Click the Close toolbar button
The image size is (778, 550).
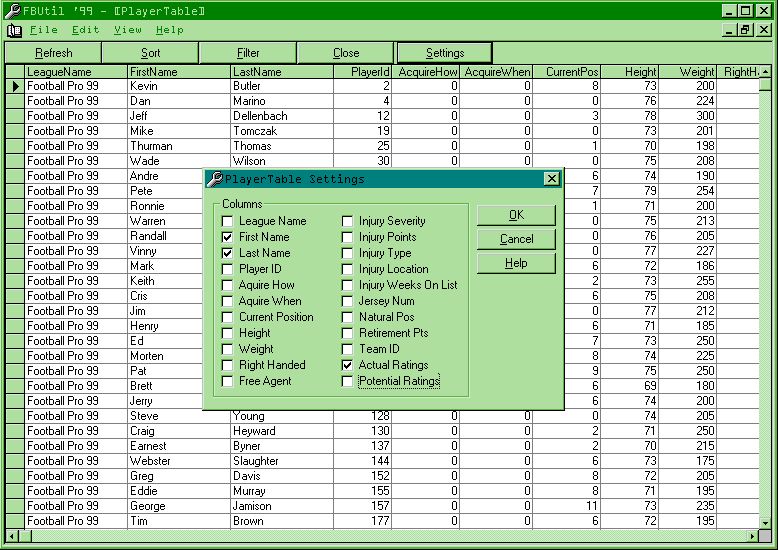tap(346, 53)
